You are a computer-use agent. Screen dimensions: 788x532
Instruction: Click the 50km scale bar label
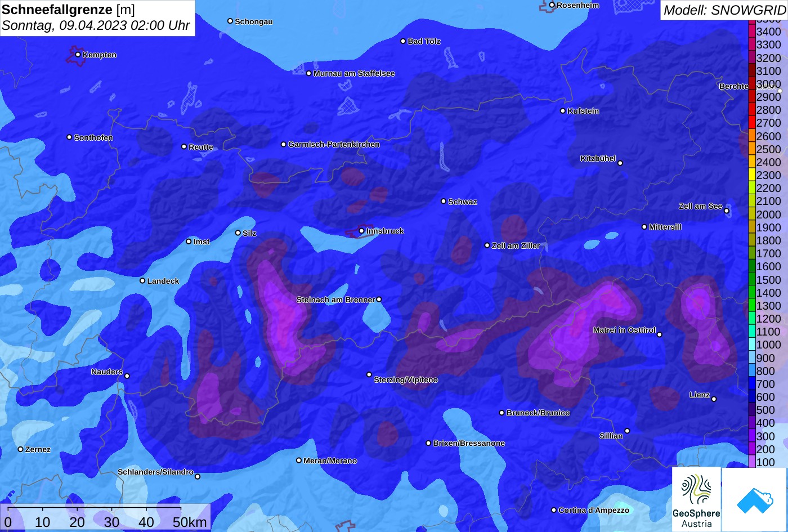(x=190, y=522)
